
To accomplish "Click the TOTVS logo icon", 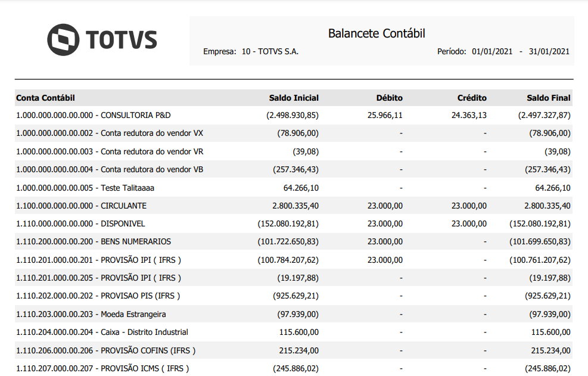I will tap(63, 40).
